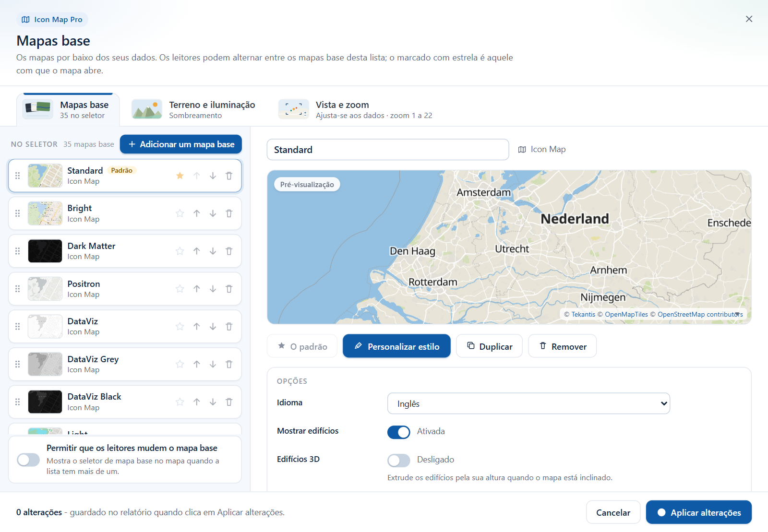Enable the Edifícios 3D switch

point(399,461)
